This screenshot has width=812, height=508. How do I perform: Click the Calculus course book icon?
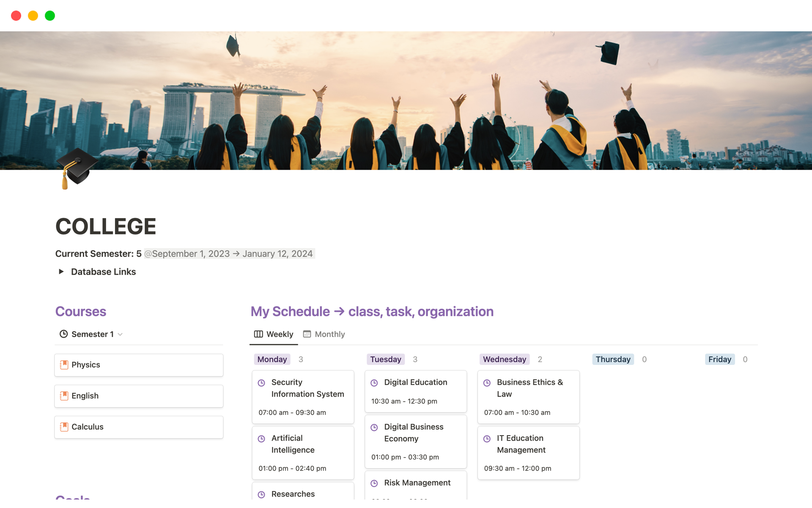pos(64,427)
